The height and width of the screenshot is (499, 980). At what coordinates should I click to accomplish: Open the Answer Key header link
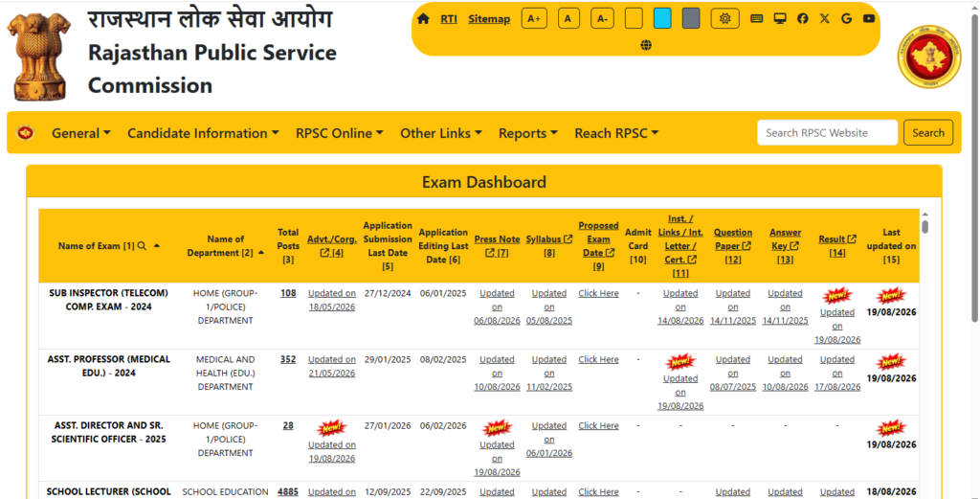[785, 246]
